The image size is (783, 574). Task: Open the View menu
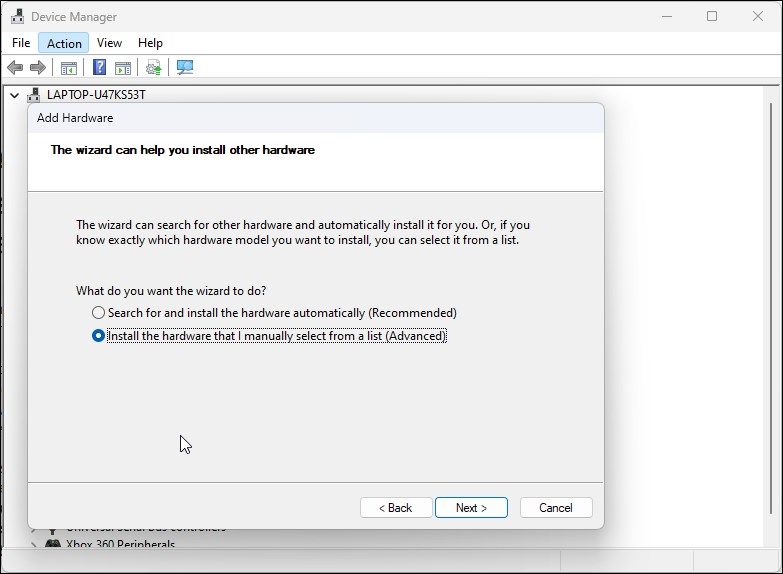point(109,43)
